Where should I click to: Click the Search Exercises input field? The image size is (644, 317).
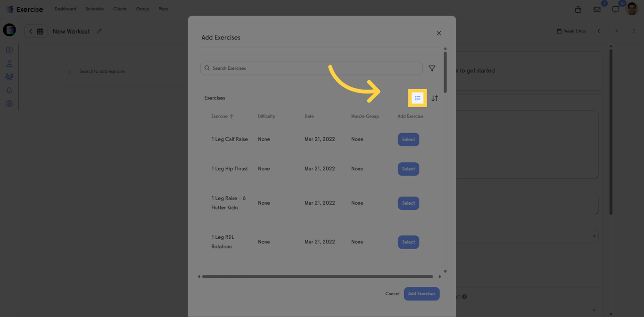(311, 68)
